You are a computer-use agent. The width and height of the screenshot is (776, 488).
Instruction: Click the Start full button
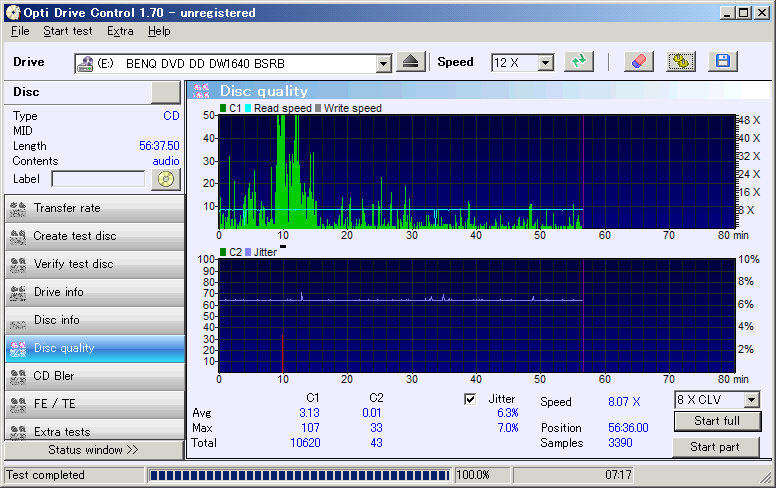point(716,421)
